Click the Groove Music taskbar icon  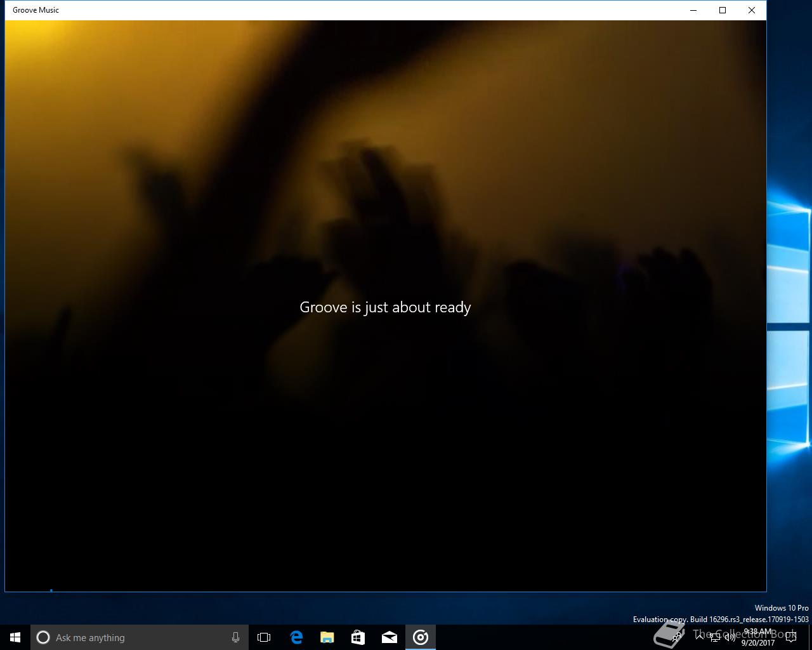click(x=421, y=637)
